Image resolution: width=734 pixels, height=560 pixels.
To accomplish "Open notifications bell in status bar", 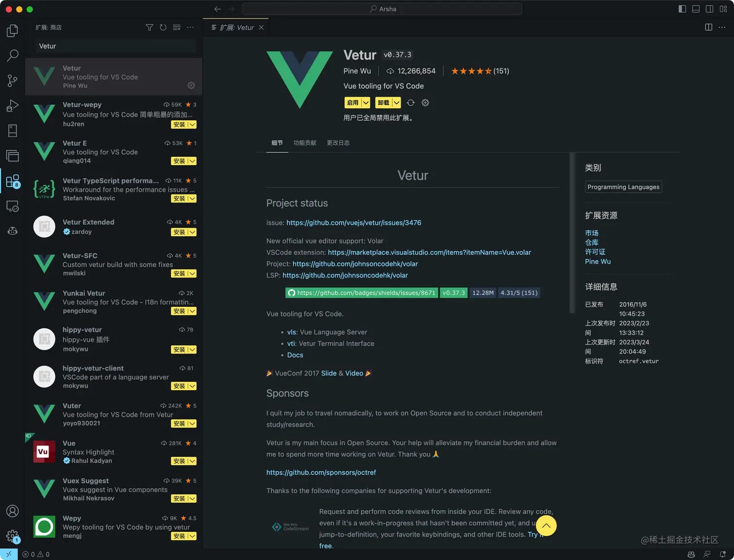I will click(723, 554).
